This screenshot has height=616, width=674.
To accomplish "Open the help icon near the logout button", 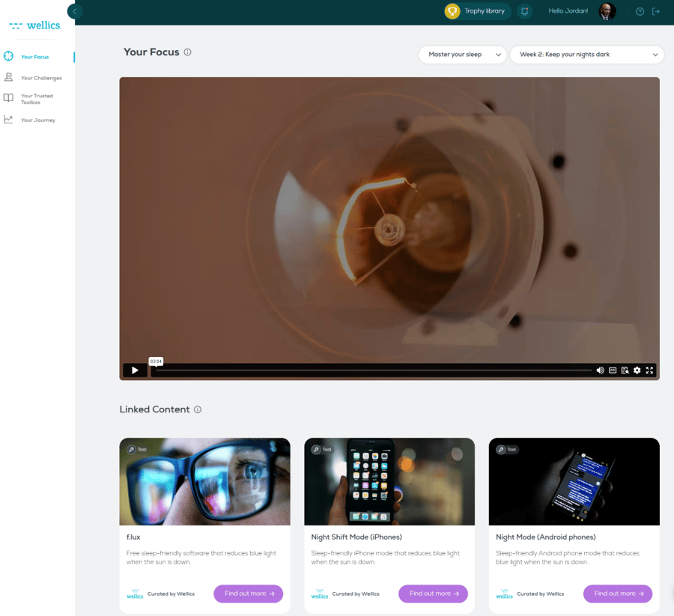I will [638, 11].
